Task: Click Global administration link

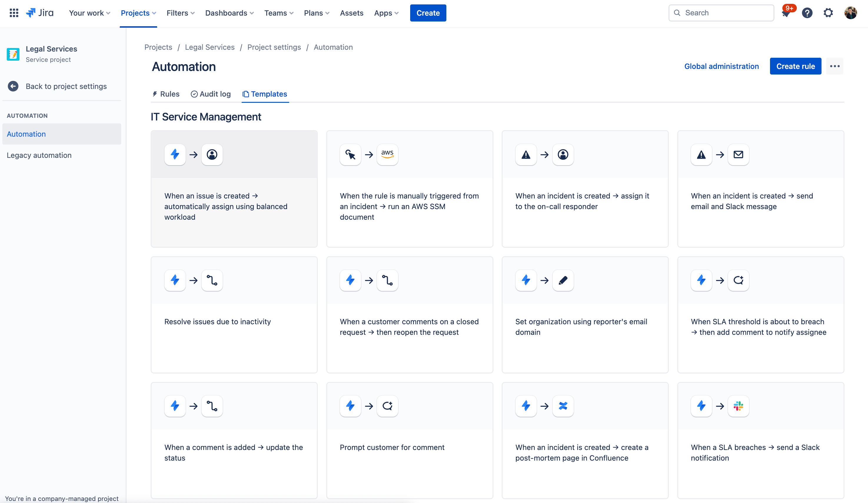Action: [x=721, y=66]
